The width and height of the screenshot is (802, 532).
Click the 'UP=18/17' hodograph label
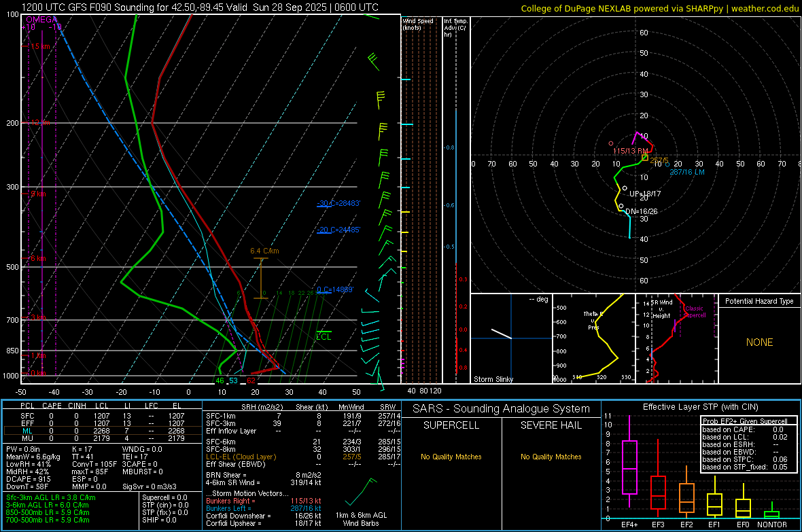(645, 194)
